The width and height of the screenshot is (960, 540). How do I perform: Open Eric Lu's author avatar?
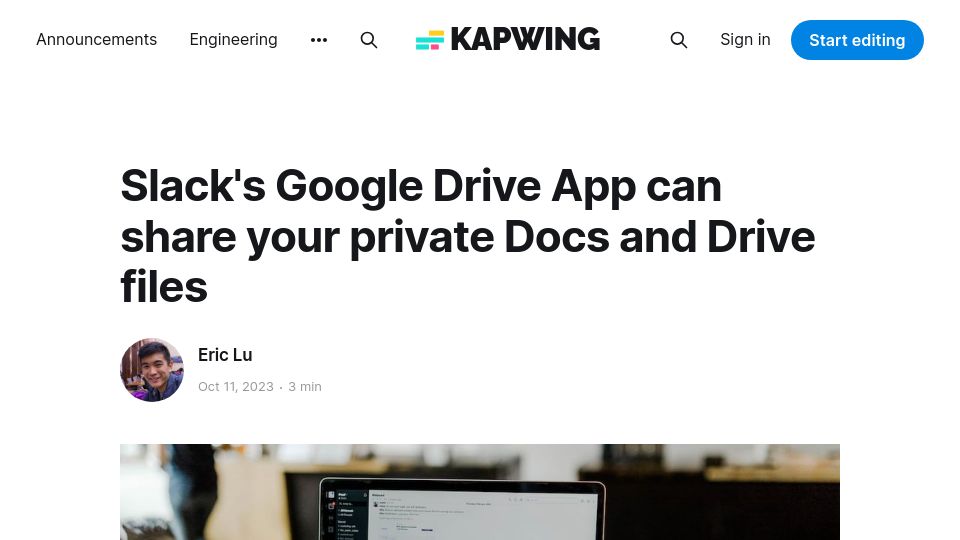pos(152,370)
